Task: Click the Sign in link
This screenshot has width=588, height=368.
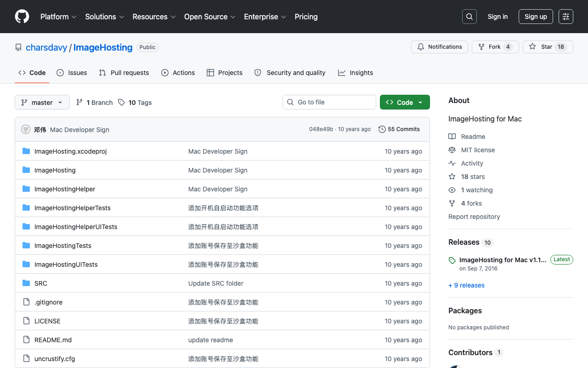Action: [x=498, y=17]
